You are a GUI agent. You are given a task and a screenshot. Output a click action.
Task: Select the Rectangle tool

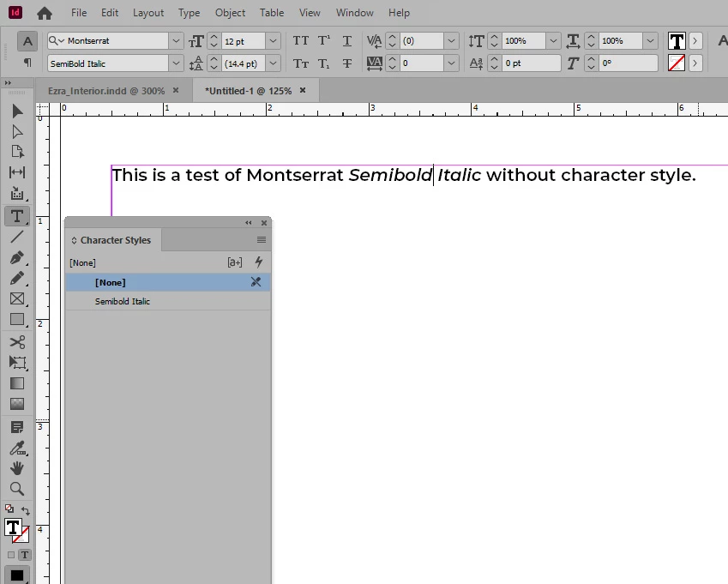[x=17, y=319]
